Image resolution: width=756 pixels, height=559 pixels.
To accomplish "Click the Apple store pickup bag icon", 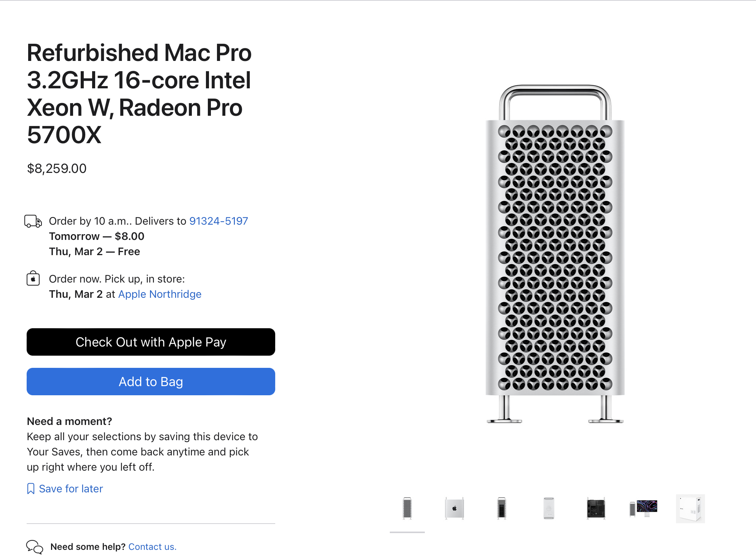I will [33, 279].
